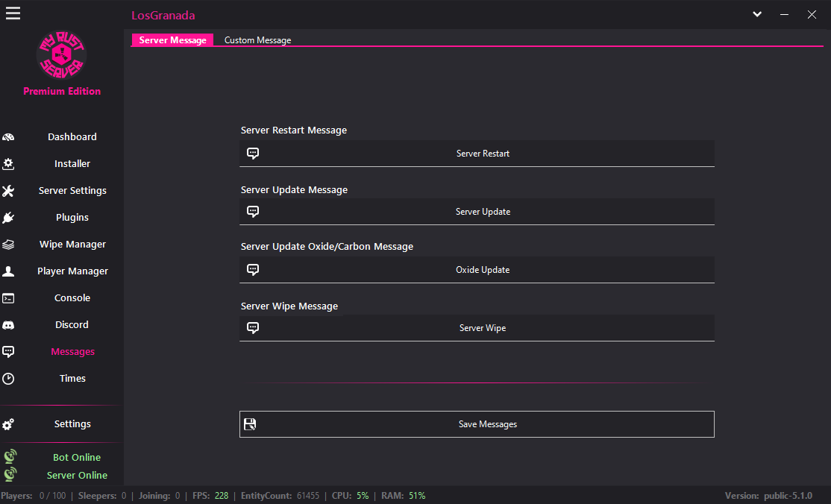Edit the Server Wipe message field
The image size is (831, 504).
coord(477,327)
